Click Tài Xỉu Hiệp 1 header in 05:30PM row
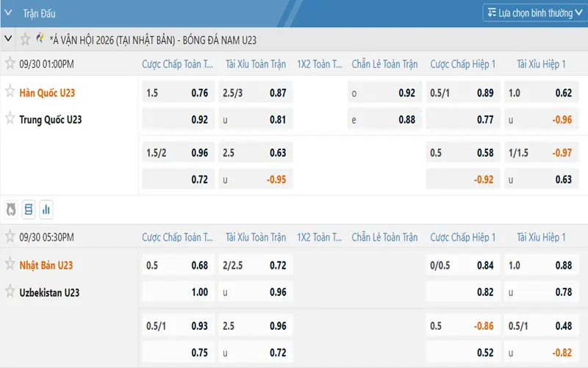Viewport: 588px width, 368px height. [x=542, y=237]
